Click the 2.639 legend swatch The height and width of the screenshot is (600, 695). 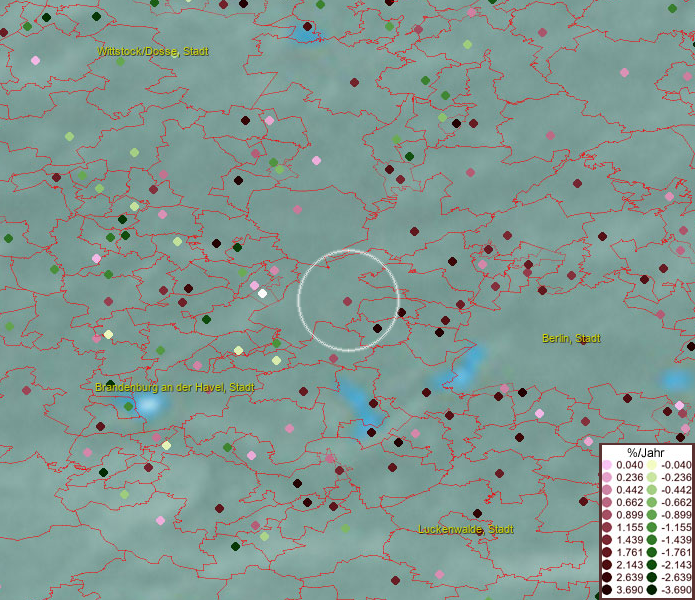[607, 577]
